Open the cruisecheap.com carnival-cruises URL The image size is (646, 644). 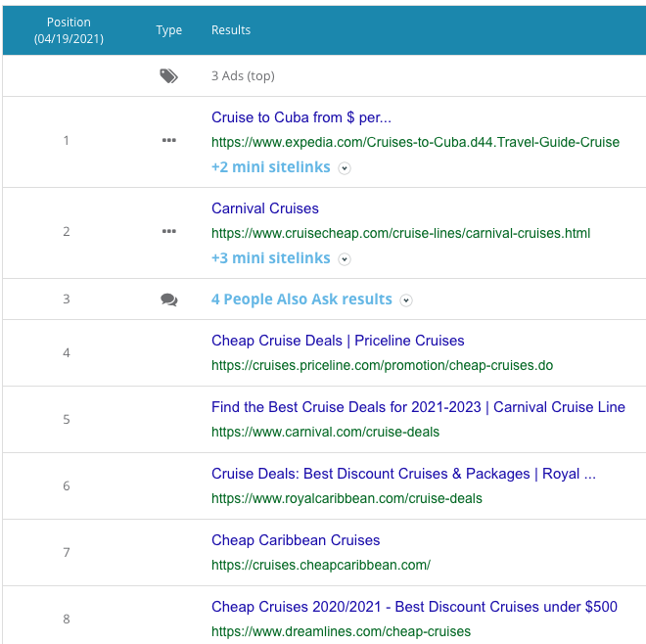[x=401, y=233]
